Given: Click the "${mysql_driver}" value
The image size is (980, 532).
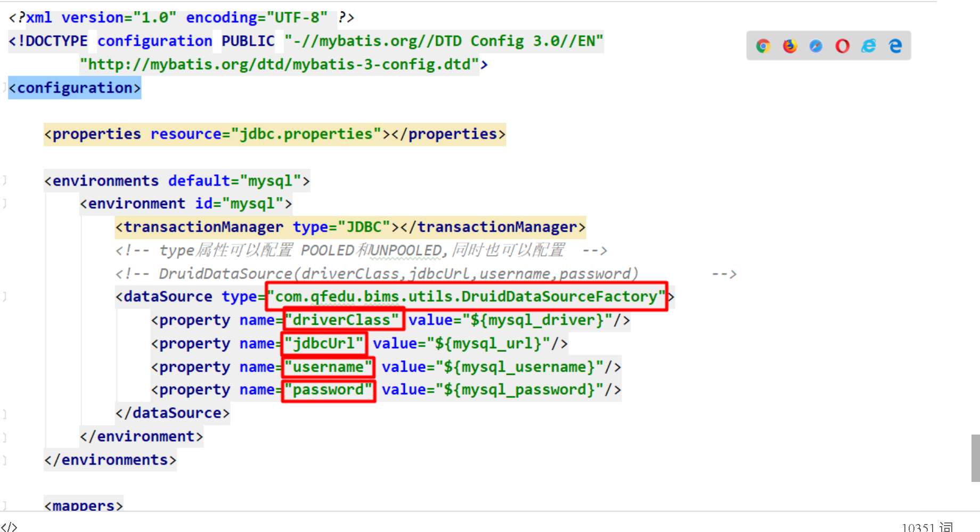Looking at the screenshot, I should click(x=537, y=320).
